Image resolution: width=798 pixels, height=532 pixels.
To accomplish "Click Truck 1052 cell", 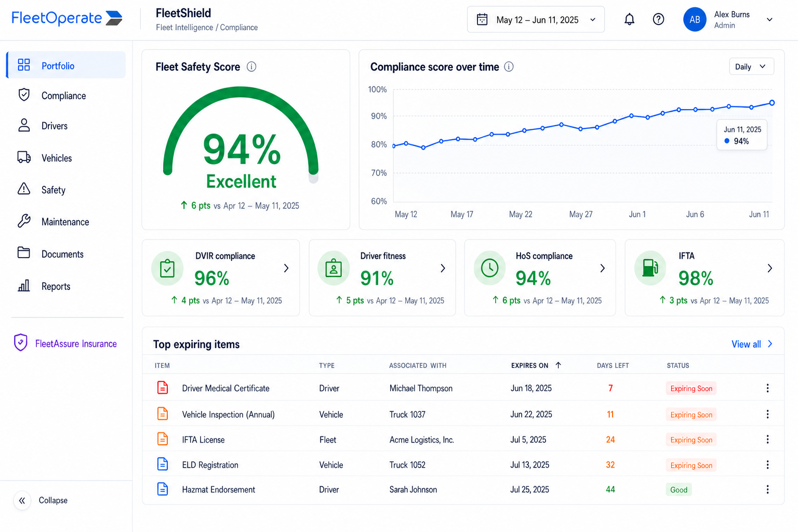I will pos(407,464).
